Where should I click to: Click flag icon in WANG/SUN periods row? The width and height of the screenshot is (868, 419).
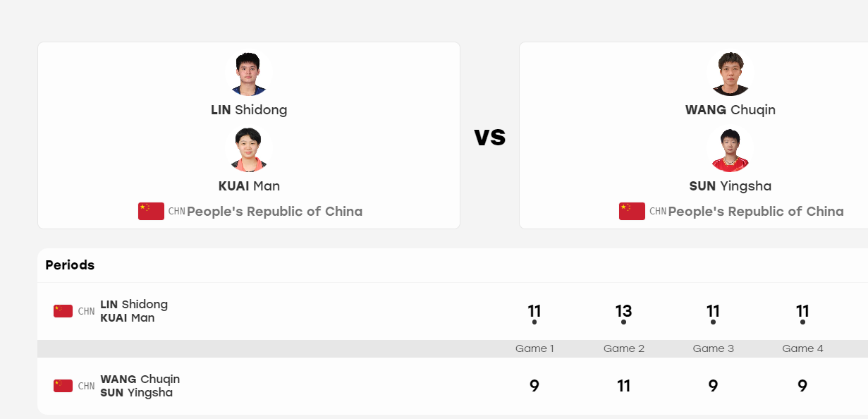tap(63, 386)
